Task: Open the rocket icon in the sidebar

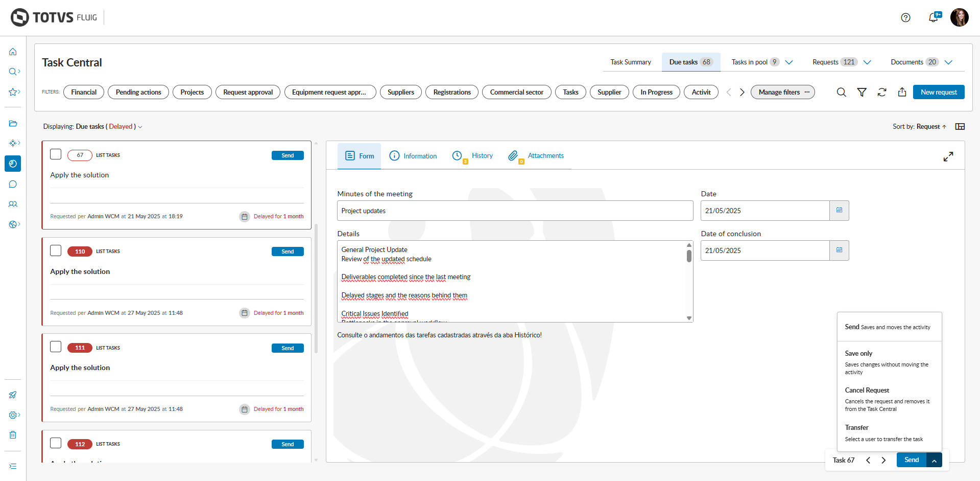Action: tap(13, 395)
